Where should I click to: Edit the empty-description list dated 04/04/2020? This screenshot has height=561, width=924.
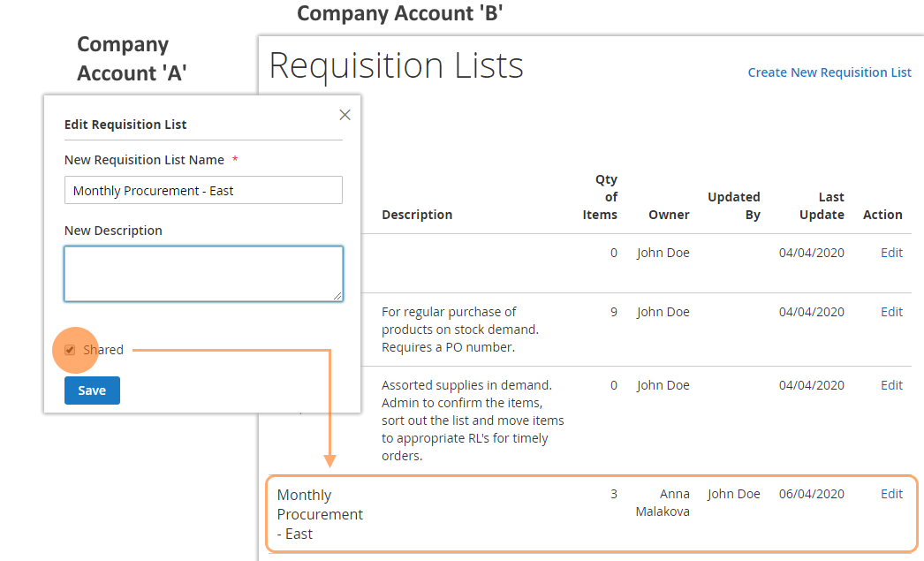coord(891,253)
